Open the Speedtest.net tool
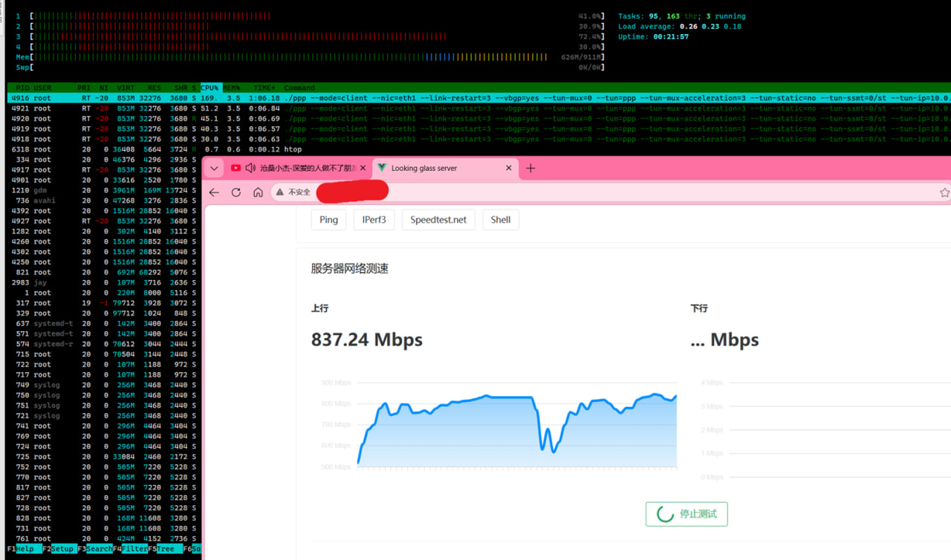 [438, 220]
